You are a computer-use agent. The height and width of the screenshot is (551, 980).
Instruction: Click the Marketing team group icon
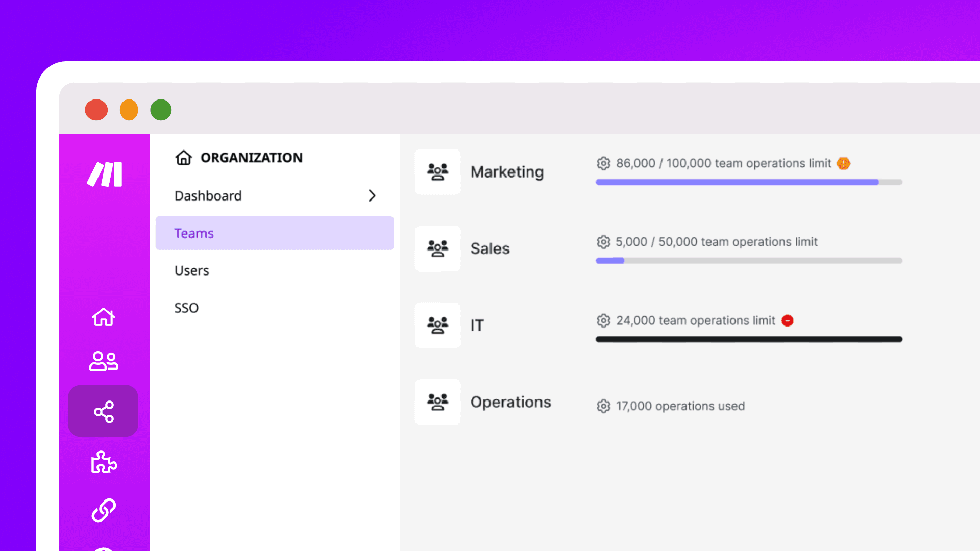coord(437,172)
